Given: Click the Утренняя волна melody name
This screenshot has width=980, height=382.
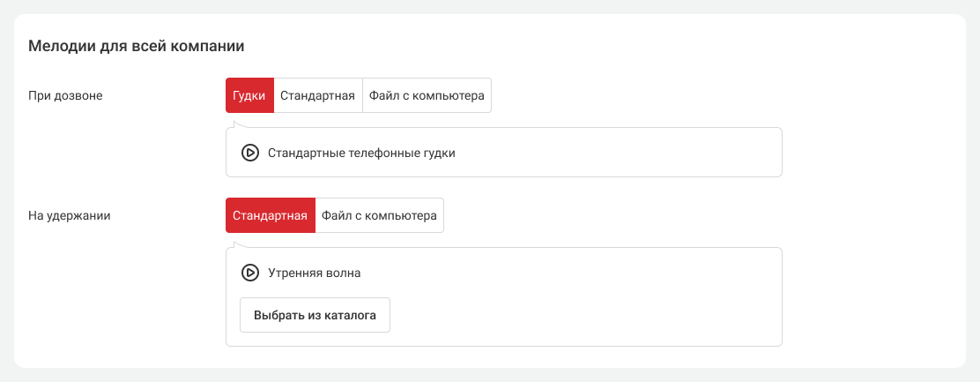Looking at the screenshot, I should (x=314, y=273).
